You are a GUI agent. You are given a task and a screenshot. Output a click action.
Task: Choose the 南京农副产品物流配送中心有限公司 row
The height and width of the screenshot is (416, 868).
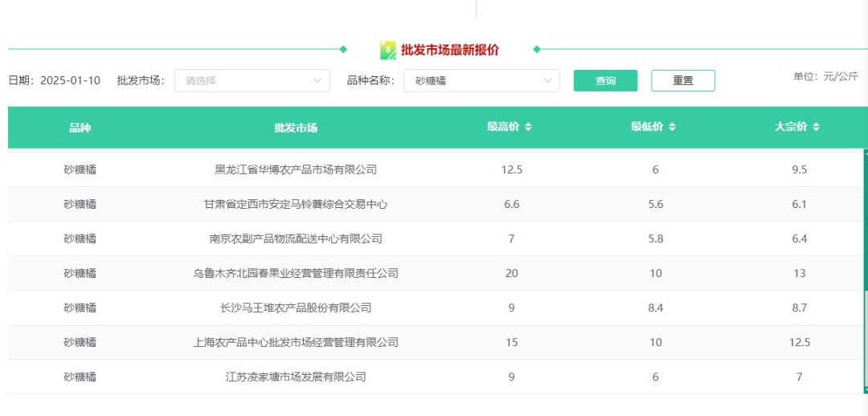(295, 239)
